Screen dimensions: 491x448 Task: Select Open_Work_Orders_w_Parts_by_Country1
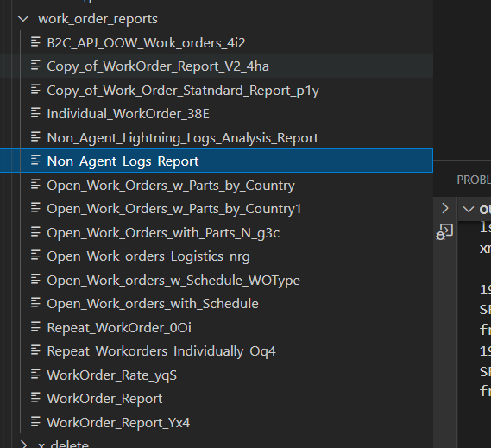(174, 209)
